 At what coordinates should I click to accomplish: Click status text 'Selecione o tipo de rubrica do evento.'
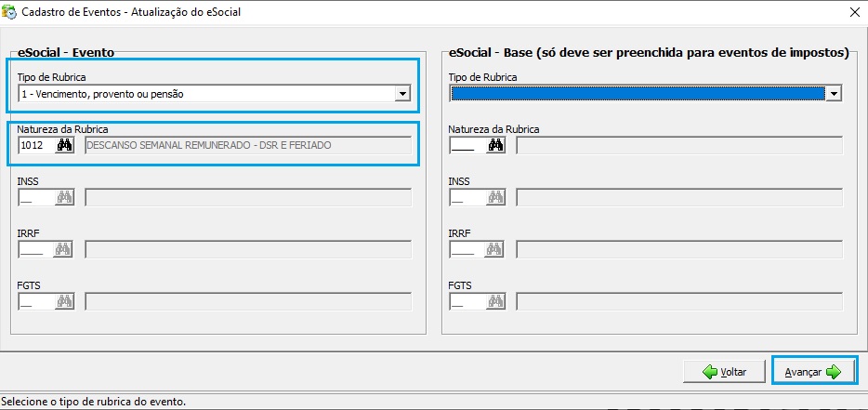click(x=94, y=402)
